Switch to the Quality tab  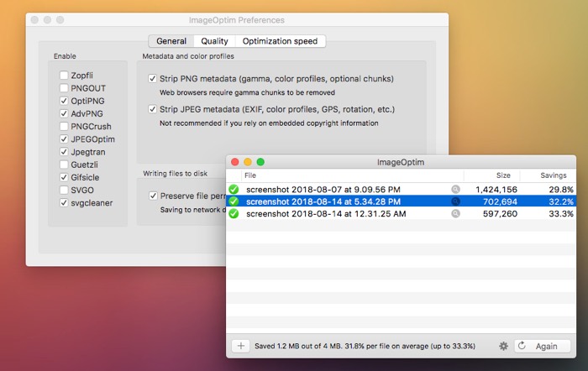(214, 41)
